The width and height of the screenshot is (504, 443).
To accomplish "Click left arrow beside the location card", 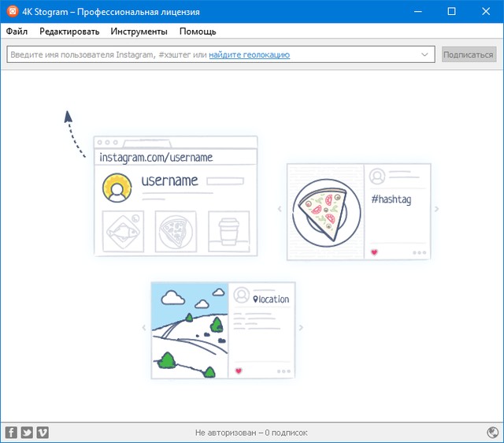I will pyautogui.click(x=143, y=327).
